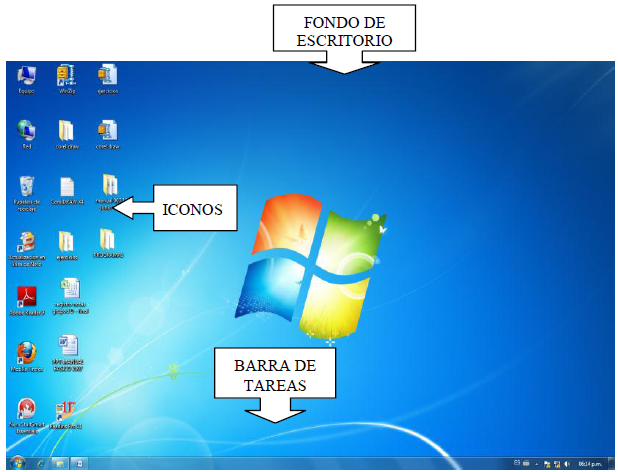Select the registro notas Excel file icon
Image resolution: width=618 pixels, height=472 pixels.
pos(71,296)
